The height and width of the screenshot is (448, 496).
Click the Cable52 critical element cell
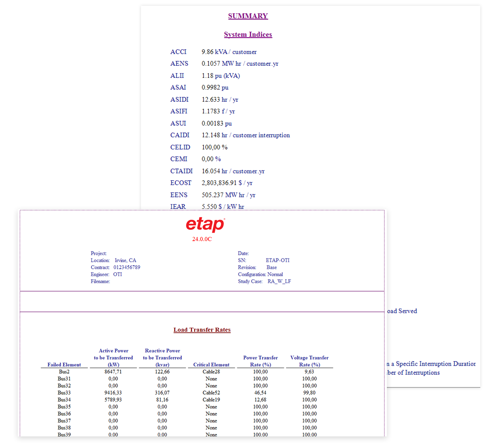211,393
